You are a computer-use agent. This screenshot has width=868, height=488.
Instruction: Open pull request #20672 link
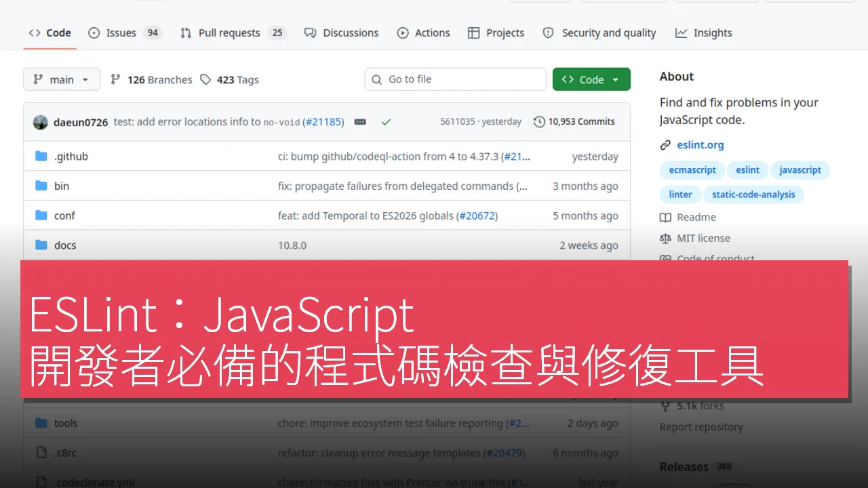click(477, 216)
